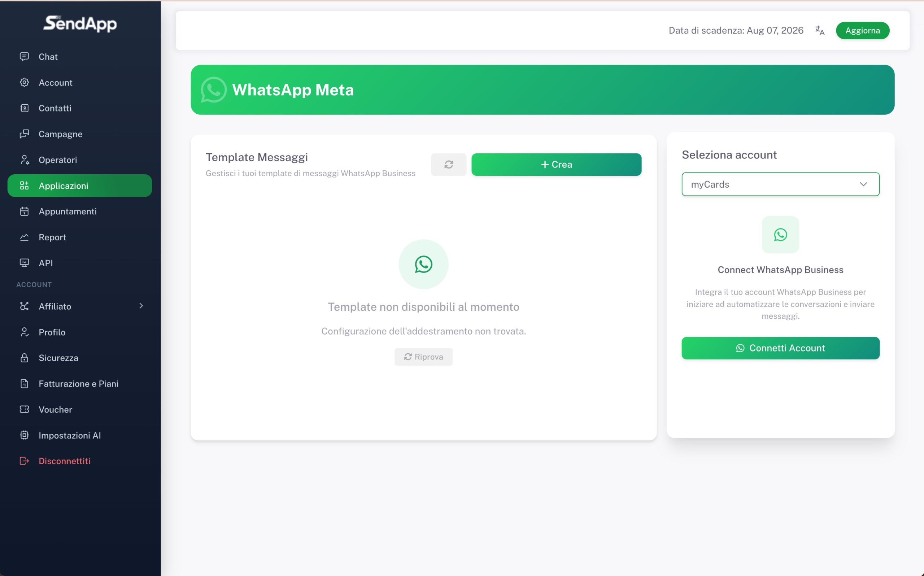This screenshot has width=924, height=576.
Task: Click the chevron arrow in account selector
Action: 863,184
